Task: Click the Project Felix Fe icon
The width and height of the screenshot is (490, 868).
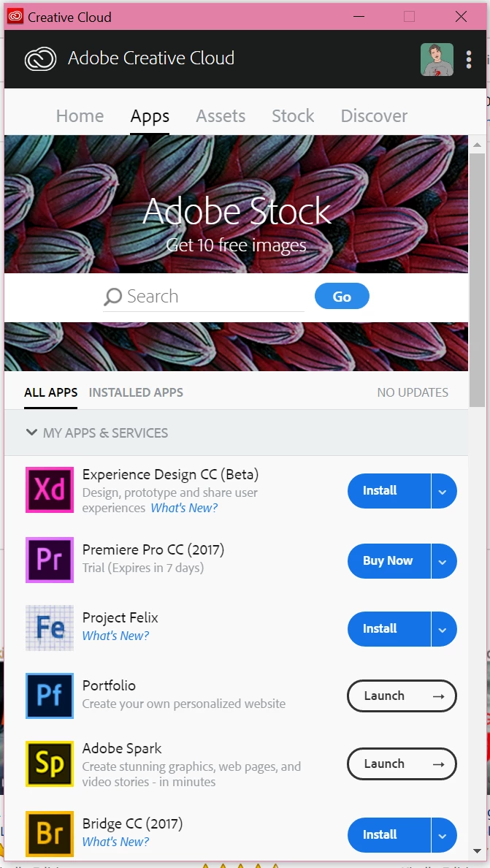Action: point(50,628)
